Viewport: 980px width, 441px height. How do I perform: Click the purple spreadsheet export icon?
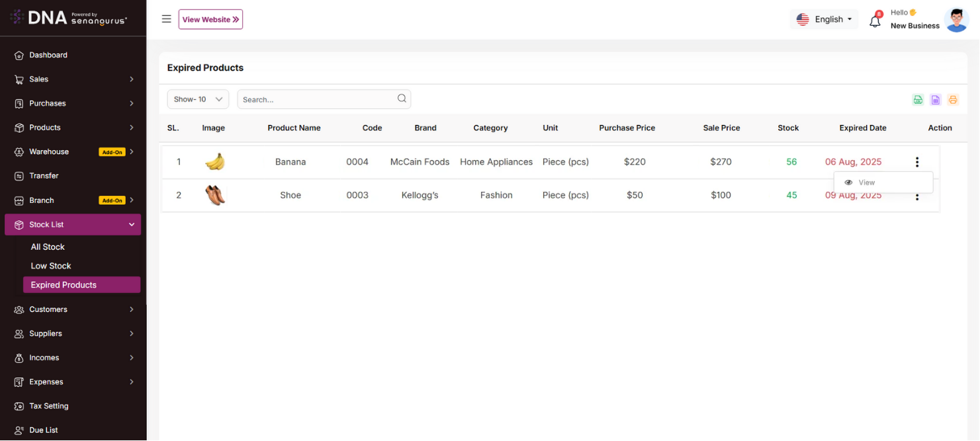click(x=935, y=100)
